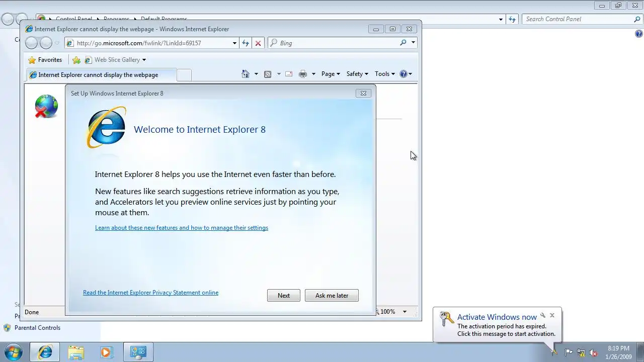
Task: Expand the Control Panel address history dropdown
Action: pyautogui.click(x=501, y=19)
